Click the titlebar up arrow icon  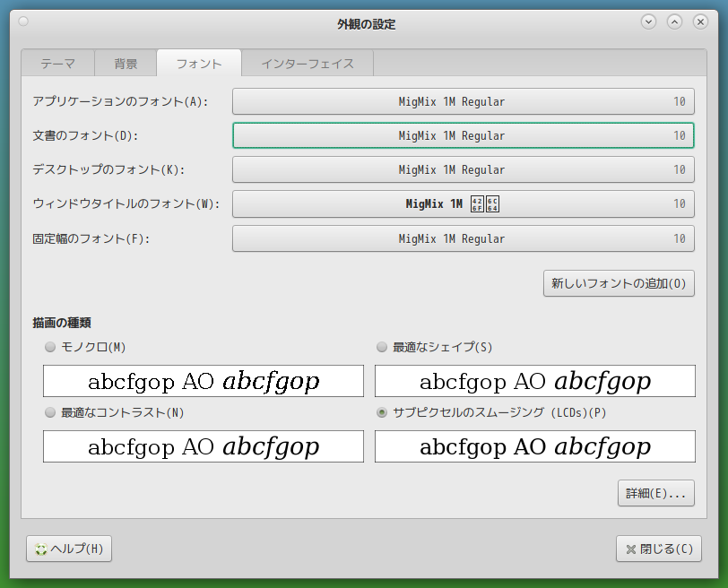[x=673, y=22]
